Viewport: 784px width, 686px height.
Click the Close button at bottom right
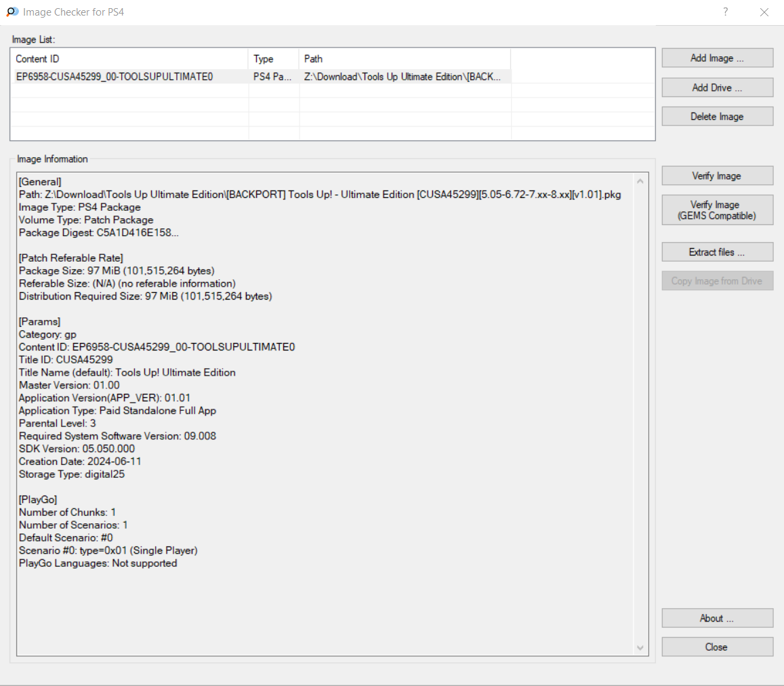click(717, 647)
